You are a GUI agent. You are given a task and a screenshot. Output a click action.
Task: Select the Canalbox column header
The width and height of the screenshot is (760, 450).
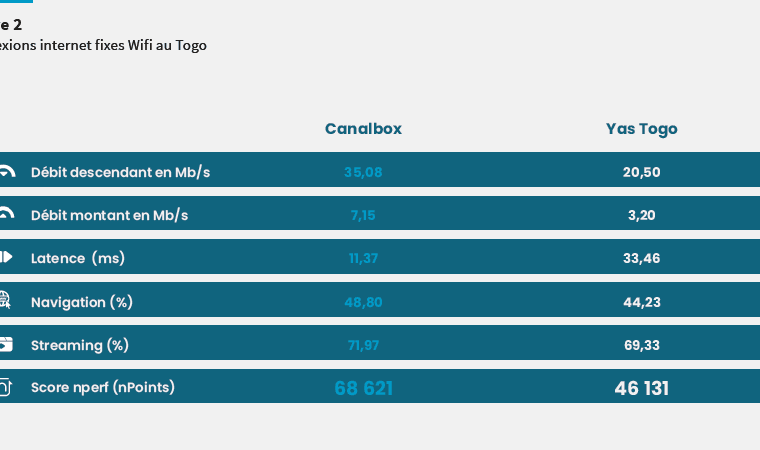pos(363,129)
